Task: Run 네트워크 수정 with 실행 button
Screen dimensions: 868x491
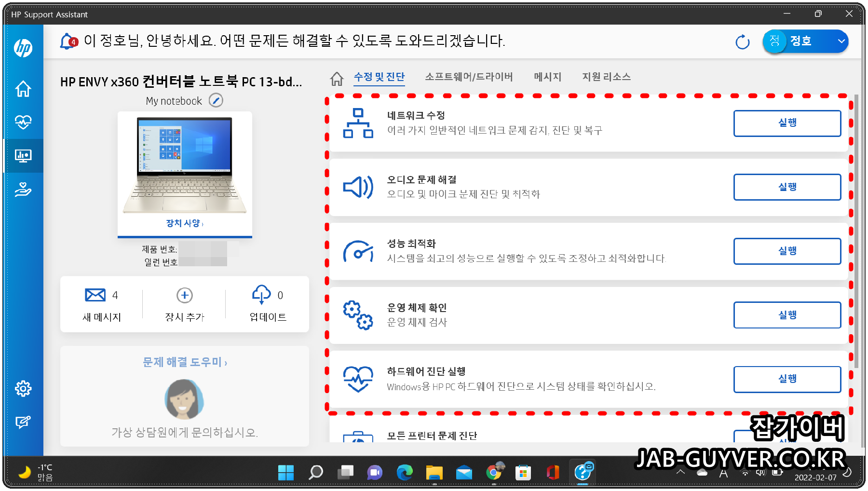Action: click(x=787, y=123)
